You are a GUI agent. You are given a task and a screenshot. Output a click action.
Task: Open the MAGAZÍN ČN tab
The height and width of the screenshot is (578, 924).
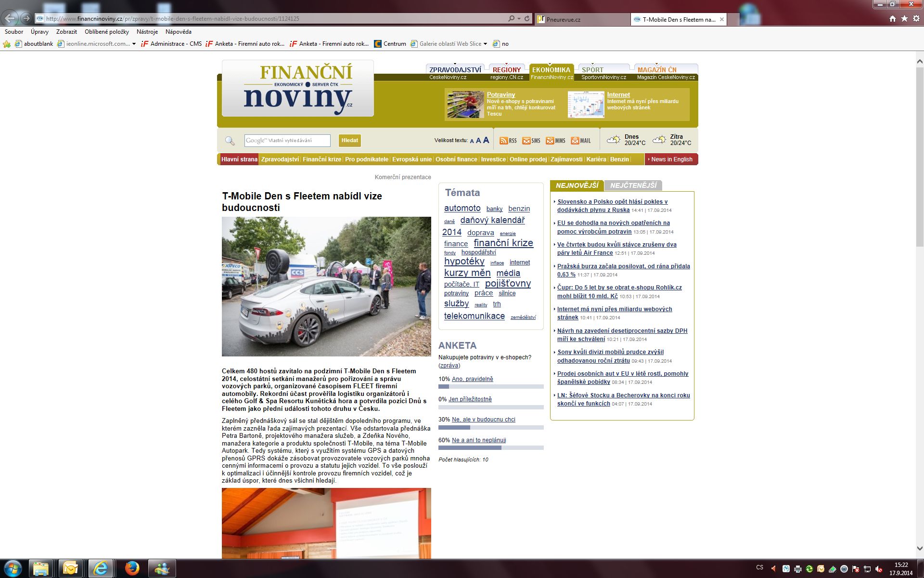pos(666,73)
